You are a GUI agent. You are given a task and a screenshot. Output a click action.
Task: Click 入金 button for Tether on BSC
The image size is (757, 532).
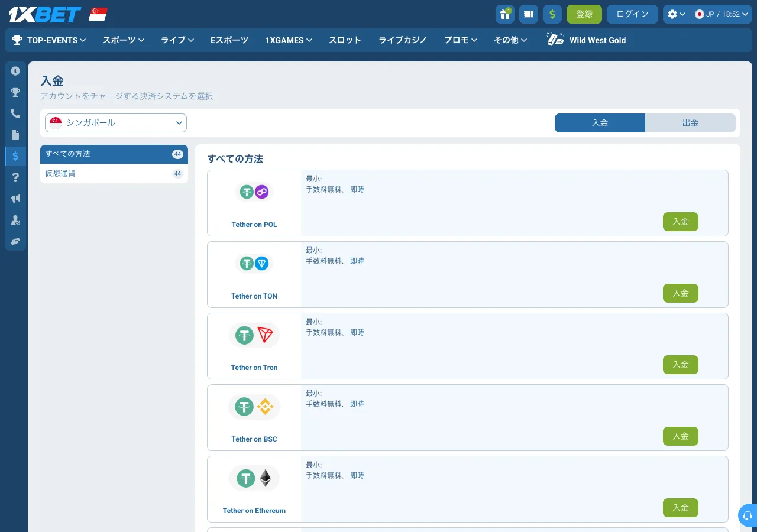[x=681, y=436]
